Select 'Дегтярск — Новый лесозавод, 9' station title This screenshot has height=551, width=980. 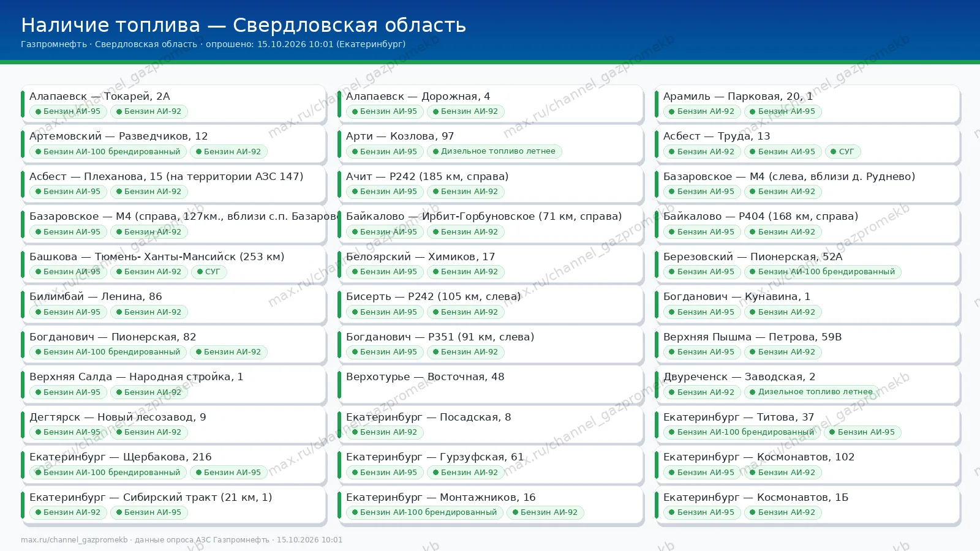118,417
